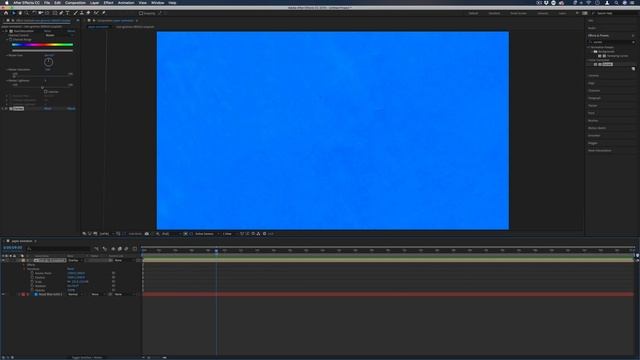Image resolution: width=640 pixels, height=360 pixels.
Task: Select the Puppet Pin tool
Action: [103, 13]
